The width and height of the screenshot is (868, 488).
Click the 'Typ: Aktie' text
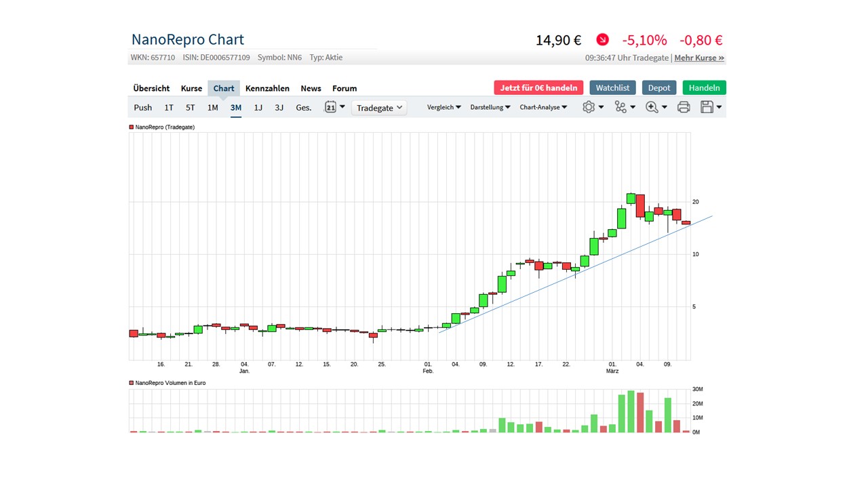pos(326,58)
